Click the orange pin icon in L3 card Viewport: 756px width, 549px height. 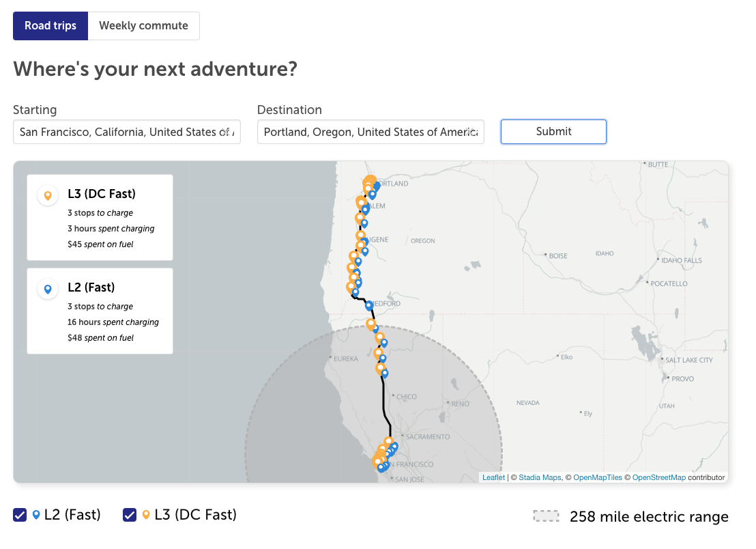click(x=48, y=196)
